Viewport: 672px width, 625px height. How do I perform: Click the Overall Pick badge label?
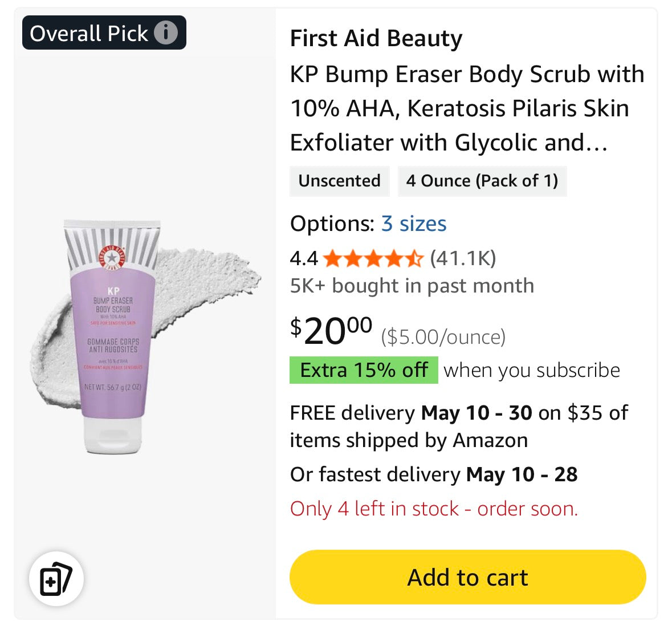tap(88, 33)
